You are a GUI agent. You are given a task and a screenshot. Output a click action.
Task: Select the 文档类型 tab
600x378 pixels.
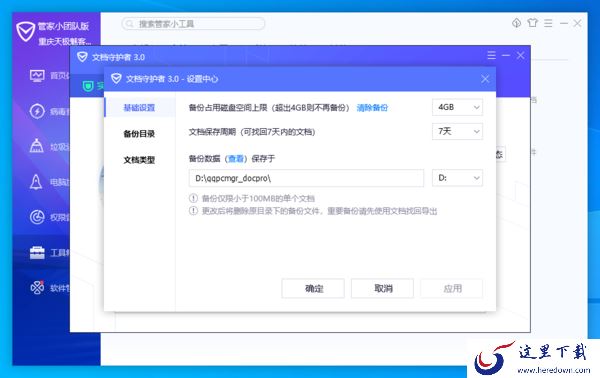click(x=139, y=160)
